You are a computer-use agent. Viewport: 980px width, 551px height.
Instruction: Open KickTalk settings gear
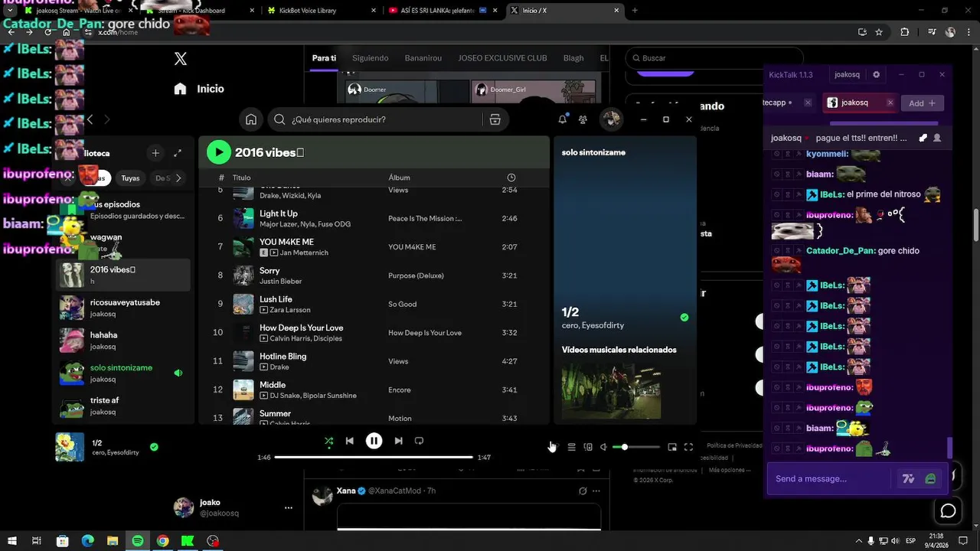[877, 75]
